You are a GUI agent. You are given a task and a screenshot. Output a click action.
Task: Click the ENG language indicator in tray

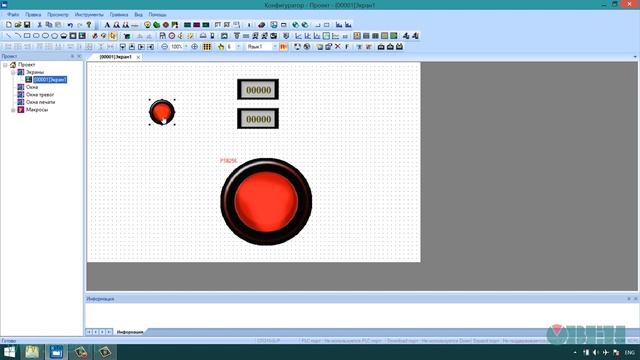coord(629,352)
